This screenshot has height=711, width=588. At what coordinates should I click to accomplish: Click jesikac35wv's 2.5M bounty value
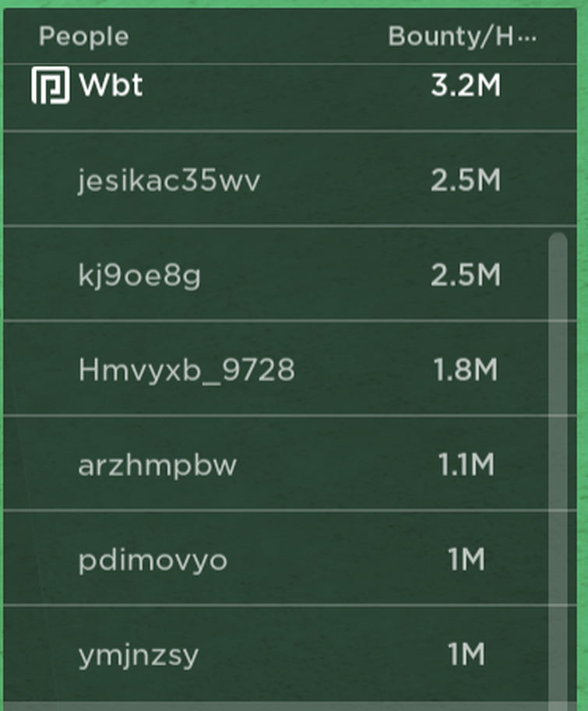click(466, 180)
